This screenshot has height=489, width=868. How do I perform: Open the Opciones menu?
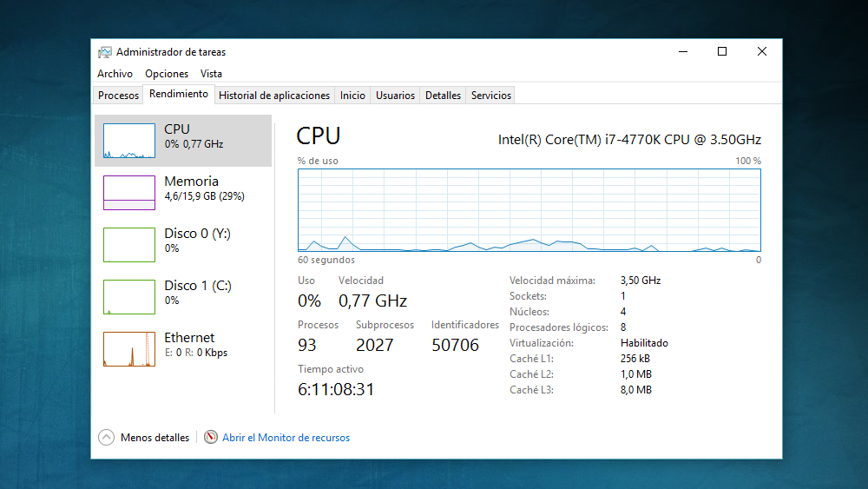click(x=167, y=74)
